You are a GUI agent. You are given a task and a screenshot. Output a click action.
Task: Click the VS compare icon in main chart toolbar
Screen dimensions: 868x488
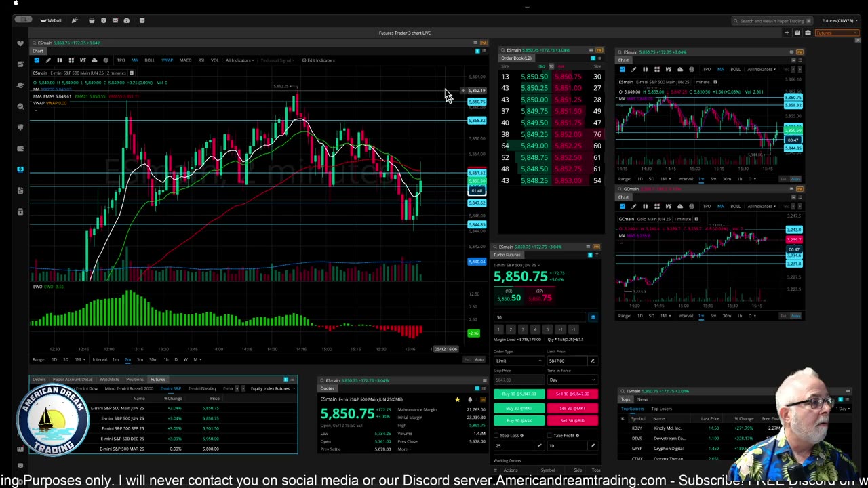click(x=83, y=60)
